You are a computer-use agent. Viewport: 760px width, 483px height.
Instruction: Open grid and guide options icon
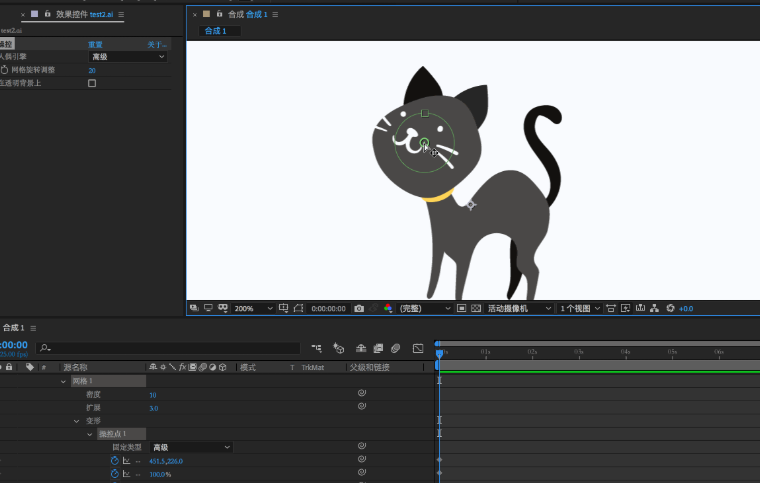click(x=284, y=308)
